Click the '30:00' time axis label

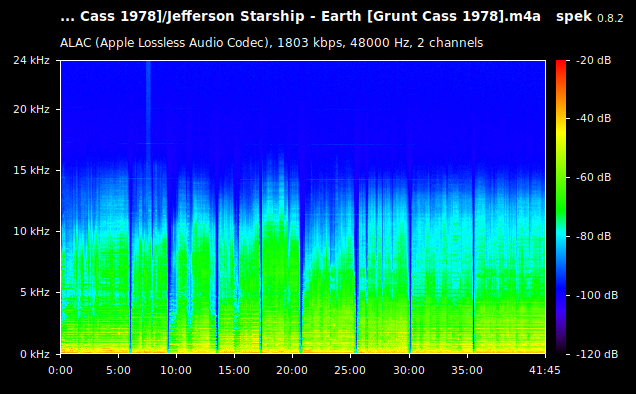pos(409,370)
